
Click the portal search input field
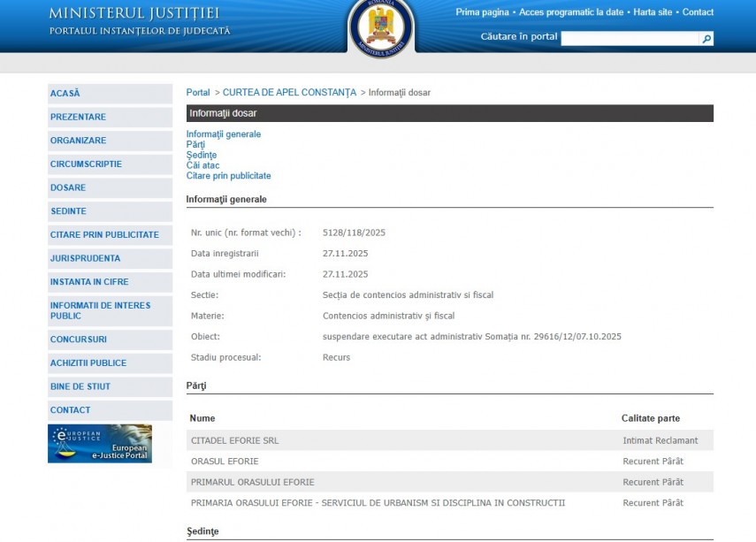point(630,39)
